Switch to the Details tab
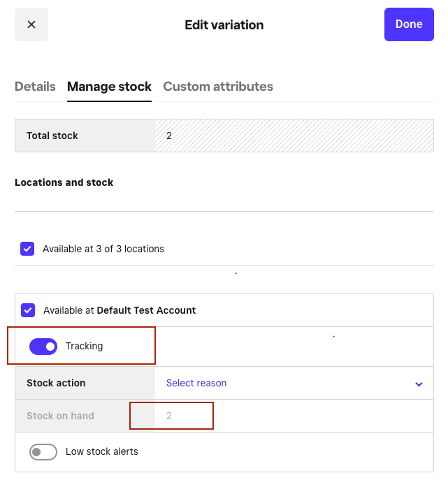Viewport: 448px width, 487px height. [35, 87]
